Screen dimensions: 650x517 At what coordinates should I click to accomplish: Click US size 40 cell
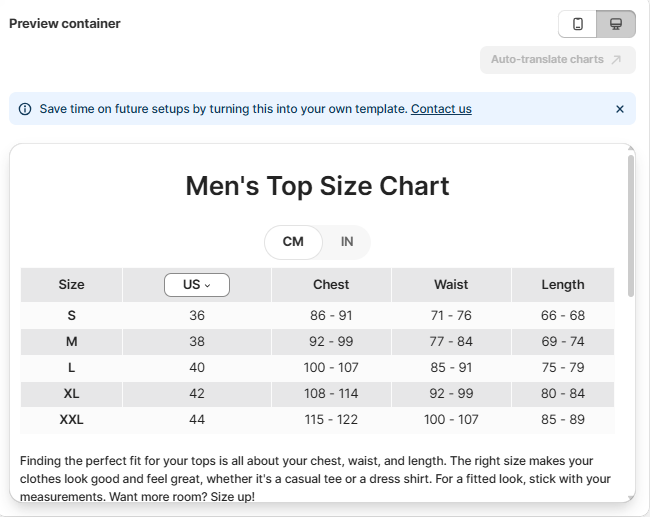click(x=197, y=368)
